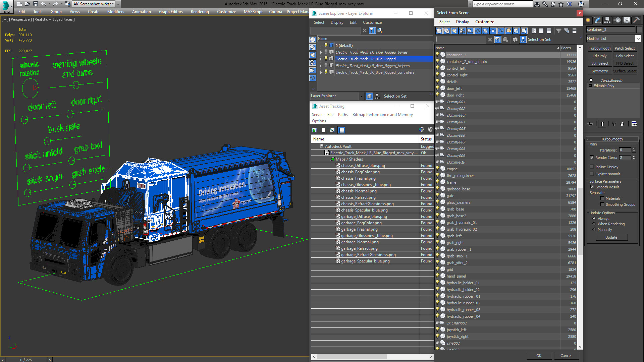Select the When Rendering update option
Viewport: 644px width, 362px height.
click(594, 224)
